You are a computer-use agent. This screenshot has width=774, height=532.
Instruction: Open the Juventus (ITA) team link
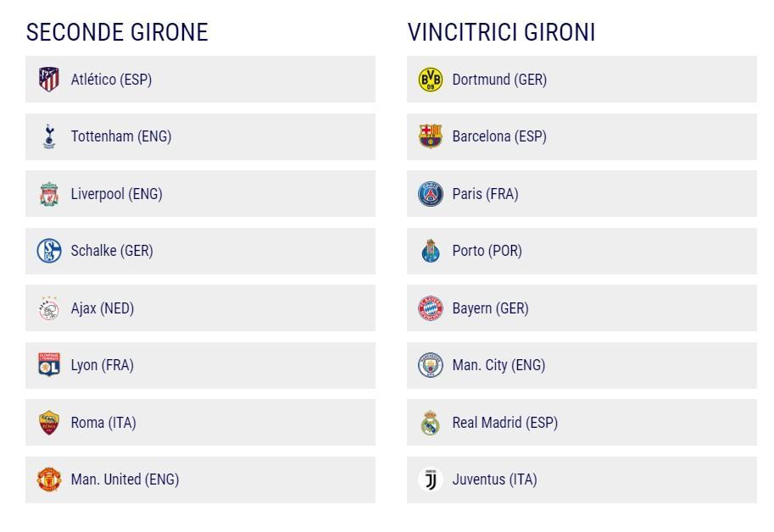(x=494, y=479)
